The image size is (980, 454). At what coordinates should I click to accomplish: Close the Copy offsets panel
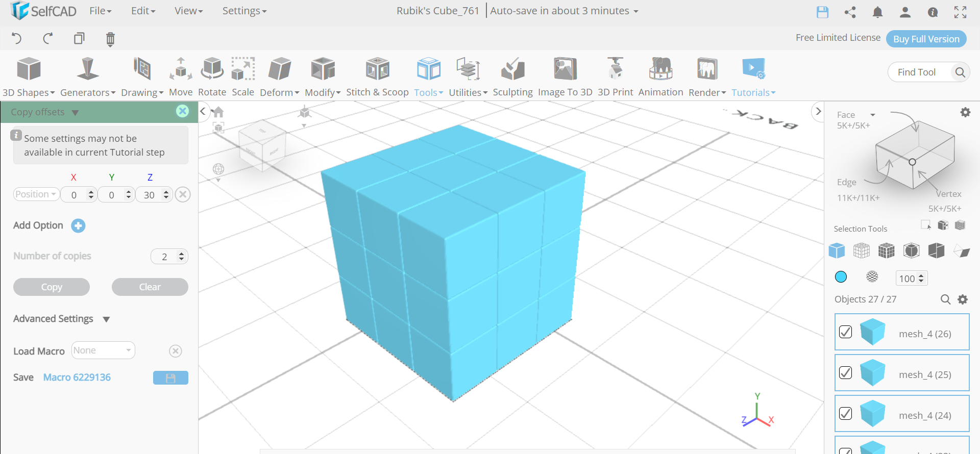(x=182, y=111)
